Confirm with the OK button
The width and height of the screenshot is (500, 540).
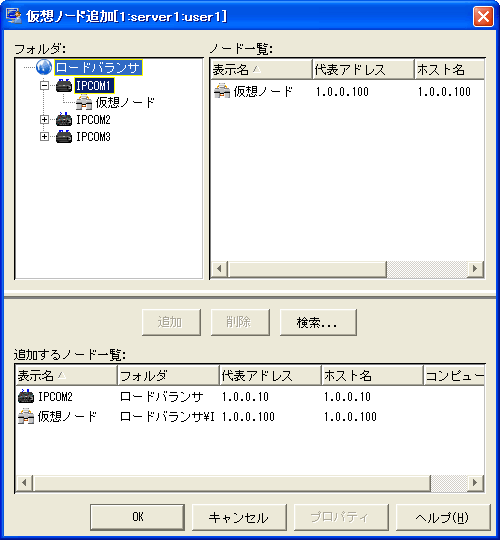click(x=137, y=517)
